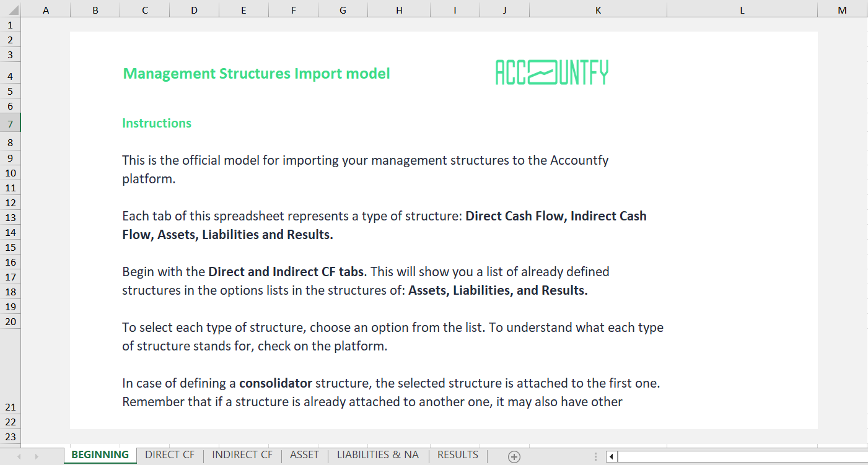The image size is (868, 465).
Task: Select column B header
Action: point(95,9)
